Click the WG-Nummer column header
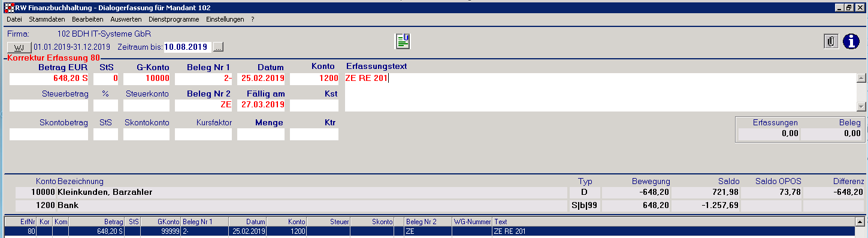Viewport: 868px width, 238px height. click(472, 222)
